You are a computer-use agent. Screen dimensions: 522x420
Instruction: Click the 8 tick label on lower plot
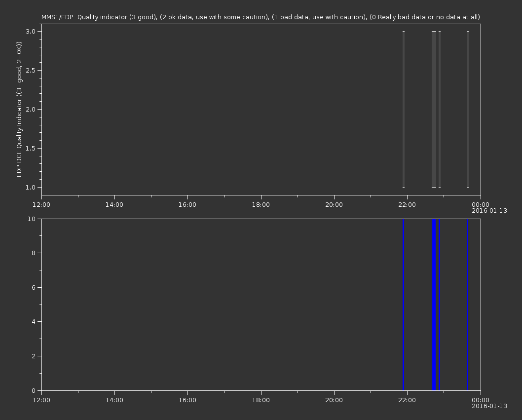pyautogui.click(x=34, y=253)
